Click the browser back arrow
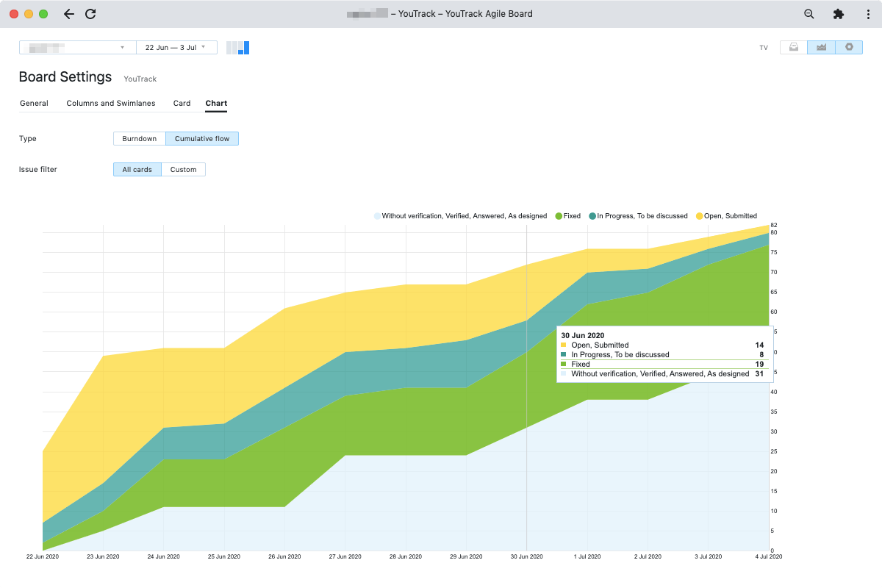 click(x=69, y=14)
